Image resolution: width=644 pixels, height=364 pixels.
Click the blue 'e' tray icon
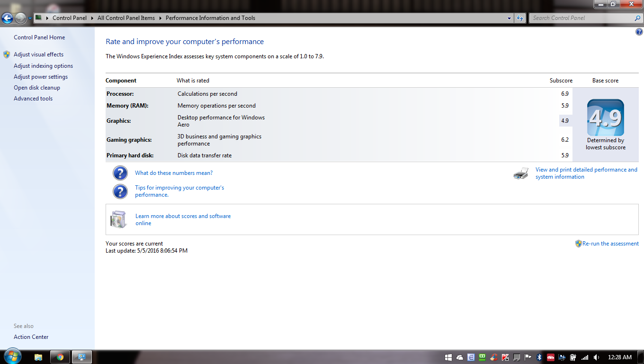click(x=471, y=357)
